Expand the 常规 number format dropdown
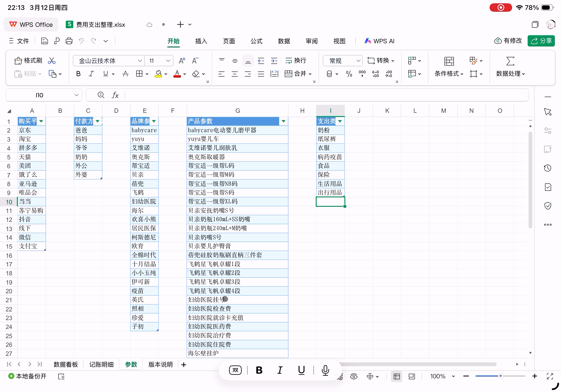 (342, 60)
